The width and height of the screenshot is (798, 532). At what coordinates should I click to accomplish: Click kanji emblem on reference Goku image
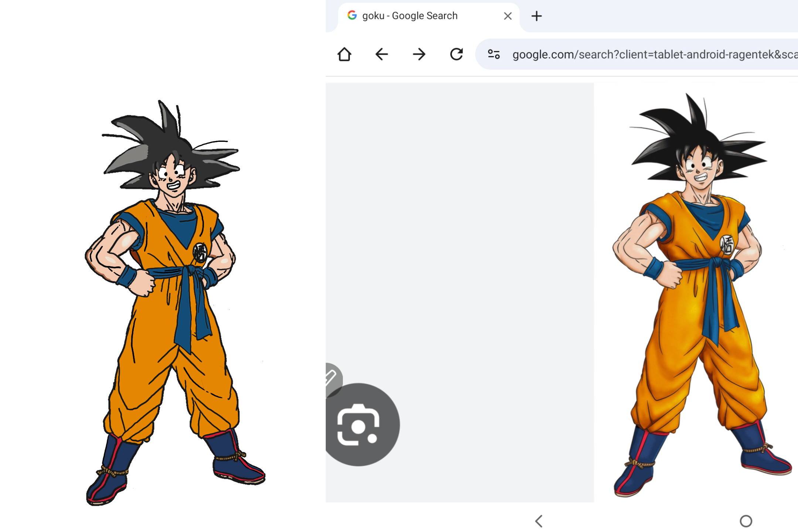[727, 245]
